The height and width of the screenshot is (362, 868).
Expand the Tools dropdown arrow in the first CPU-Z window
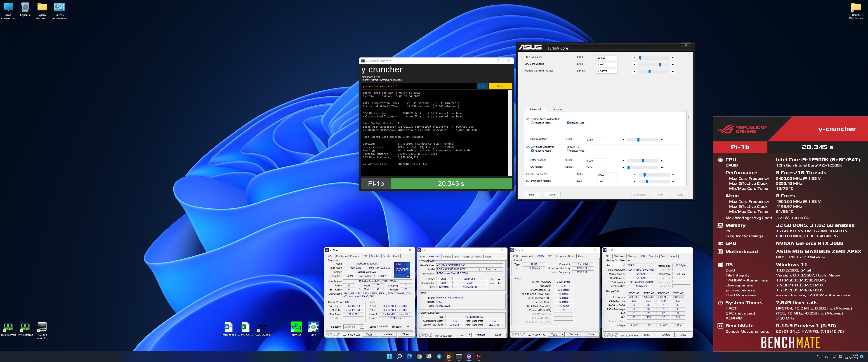point(377,334)
